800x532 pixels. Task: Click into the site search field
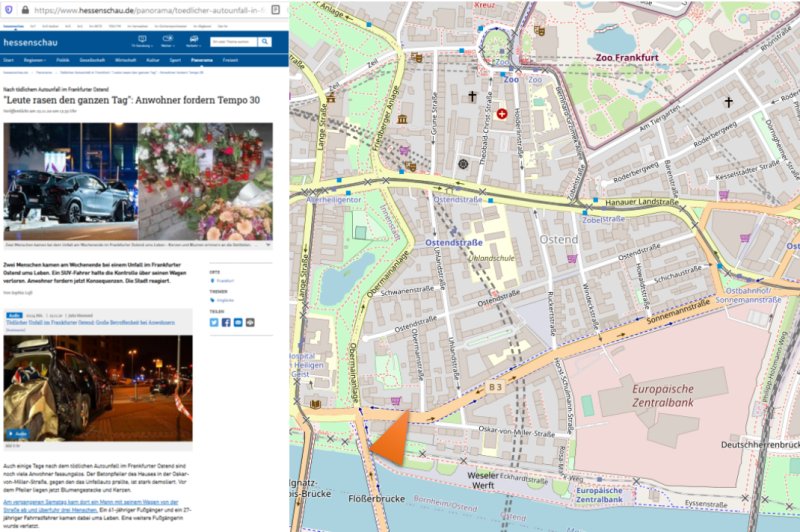[x=232, y=42]
